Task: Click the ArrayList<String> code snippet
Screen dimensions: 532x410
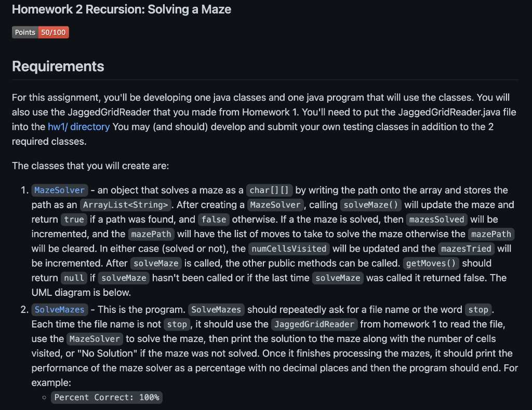Action: click(126, 204)
